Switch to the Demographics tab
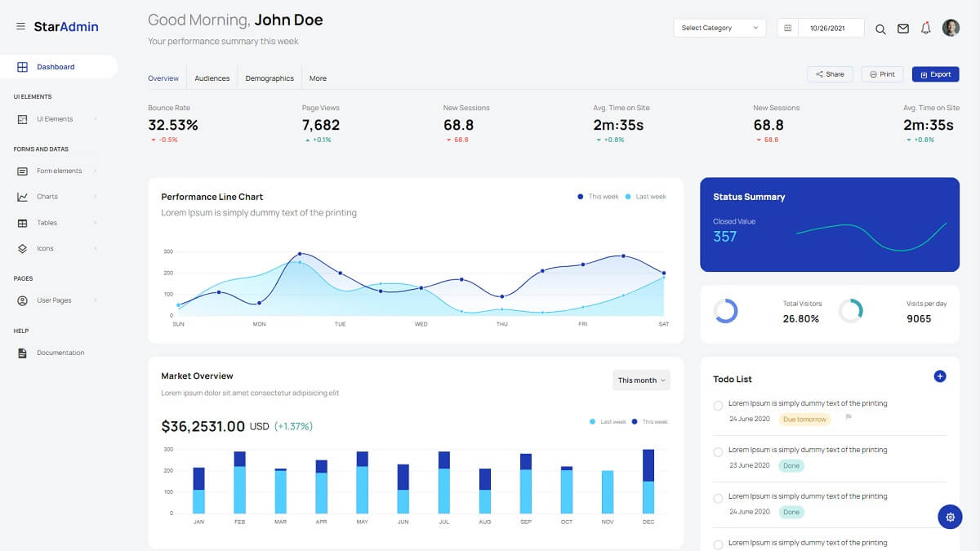The height and width of the screenshot is (551, 980). [x=269, y=78]
